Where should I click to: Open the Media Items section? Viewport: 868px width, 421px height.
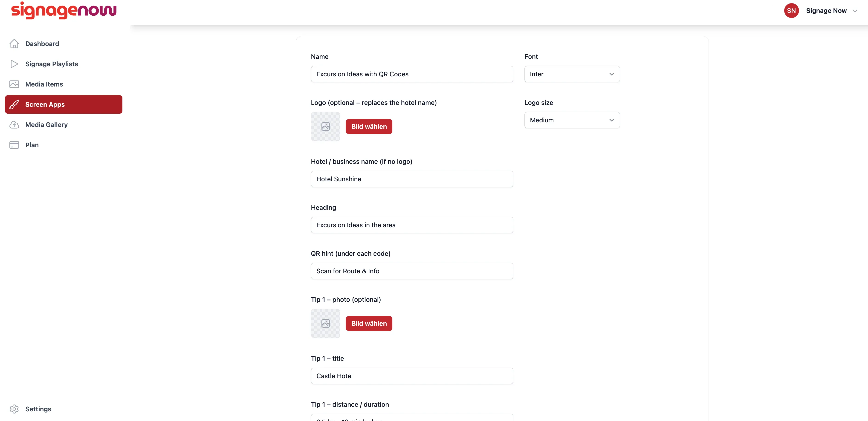(64, 84)
